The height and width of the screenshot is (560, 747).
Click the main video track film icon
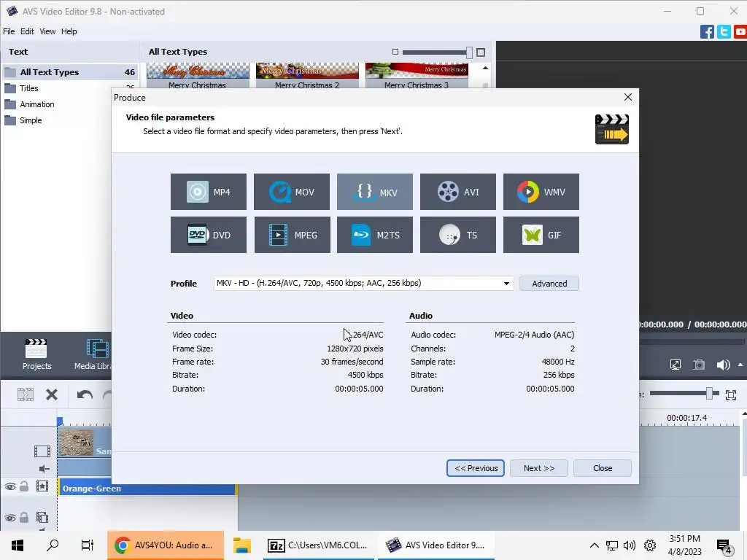(42, 451)
